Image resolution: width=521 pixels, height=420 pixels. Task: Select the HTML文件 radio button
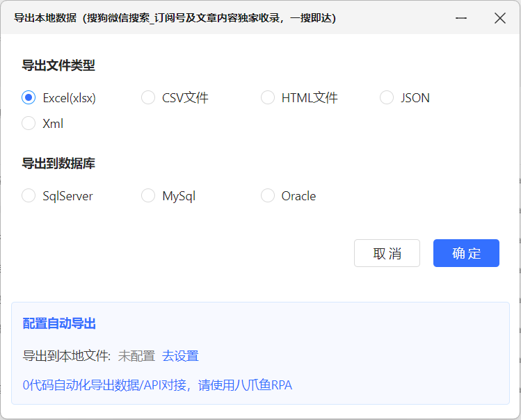click(268, 97)
